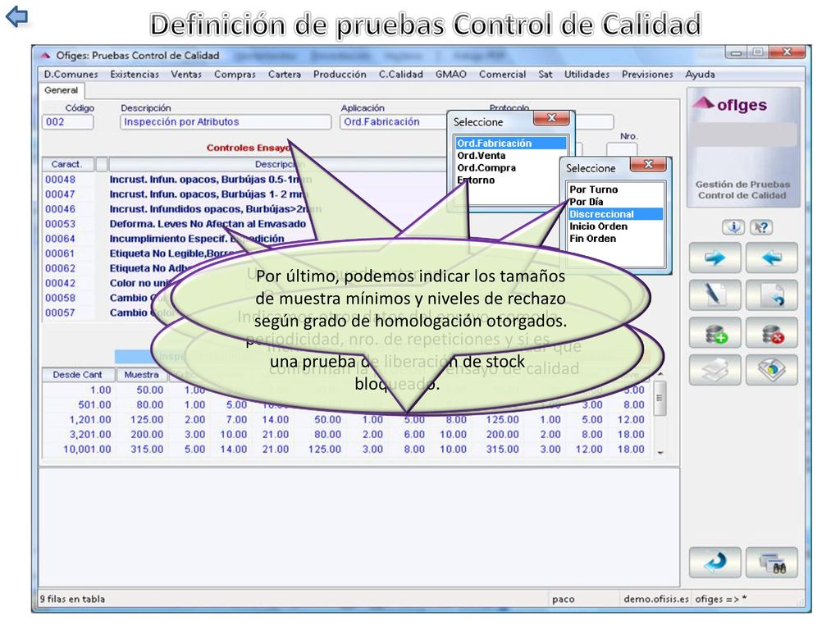840x630 pixels.
Task: Add a new database record icon
Action: tap(714, 333)
